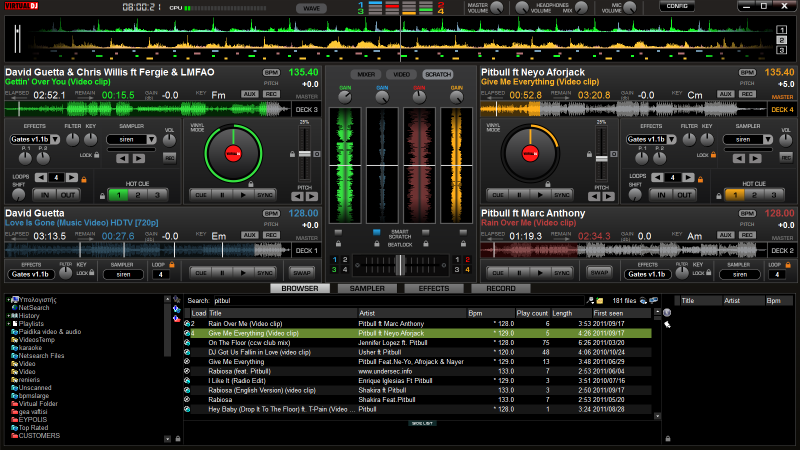Image resolution: width=800 pixels, height=450 pixels.
Task: Click the search field containing pitbul
Action: tap(398, 301)
